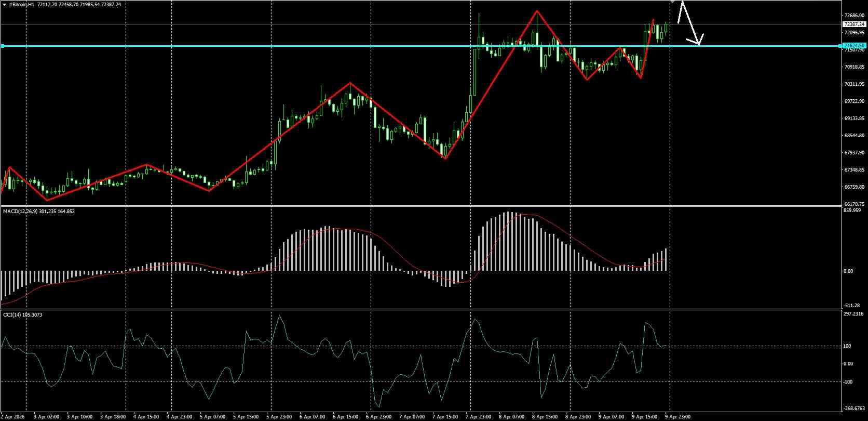Click the CCI -100 level scale label
The image size is (868, 421).
(848, 382)
